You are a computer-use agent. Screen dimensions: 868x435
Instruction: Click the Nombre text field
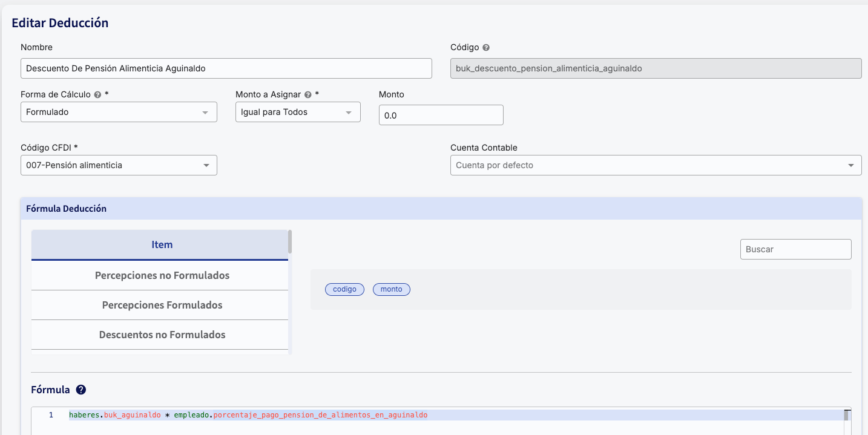(x=226, y=68)
